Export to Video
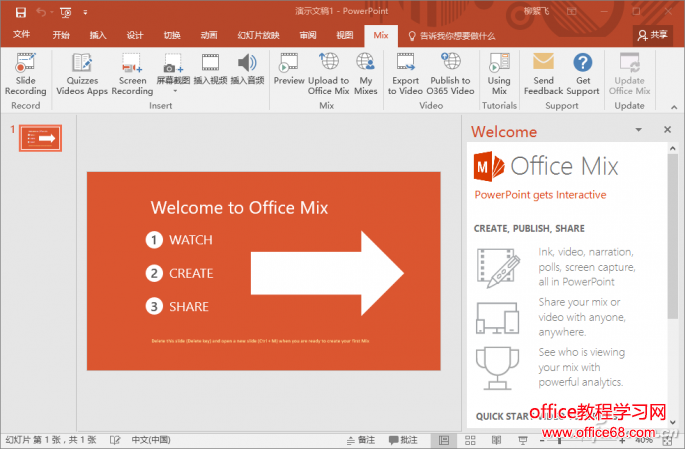Viewport: 685px width, 449px height. point(405,74)
